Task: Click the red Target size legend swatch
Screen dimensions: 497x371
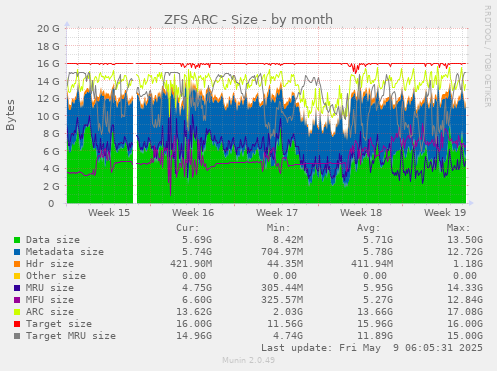Action: (x=17, y=324)
